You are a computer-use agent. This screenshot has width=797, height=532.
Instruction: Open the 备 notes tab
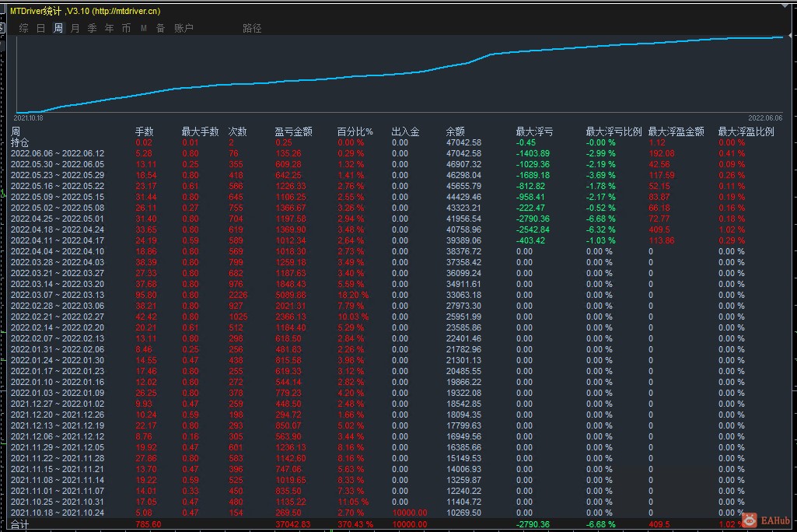click(x=160, y=28)
